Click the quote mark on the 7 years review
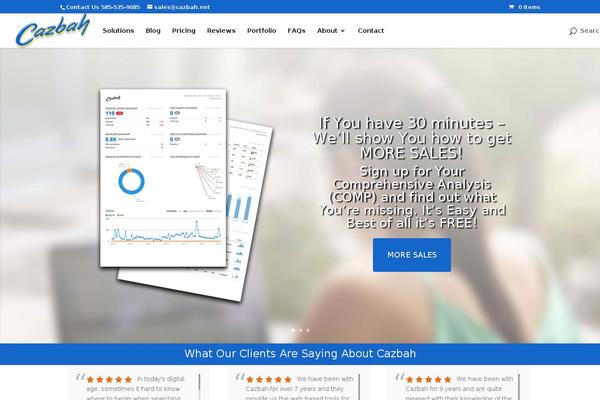The width and height of the screenshot is (600, 400). tap(240, 377)
